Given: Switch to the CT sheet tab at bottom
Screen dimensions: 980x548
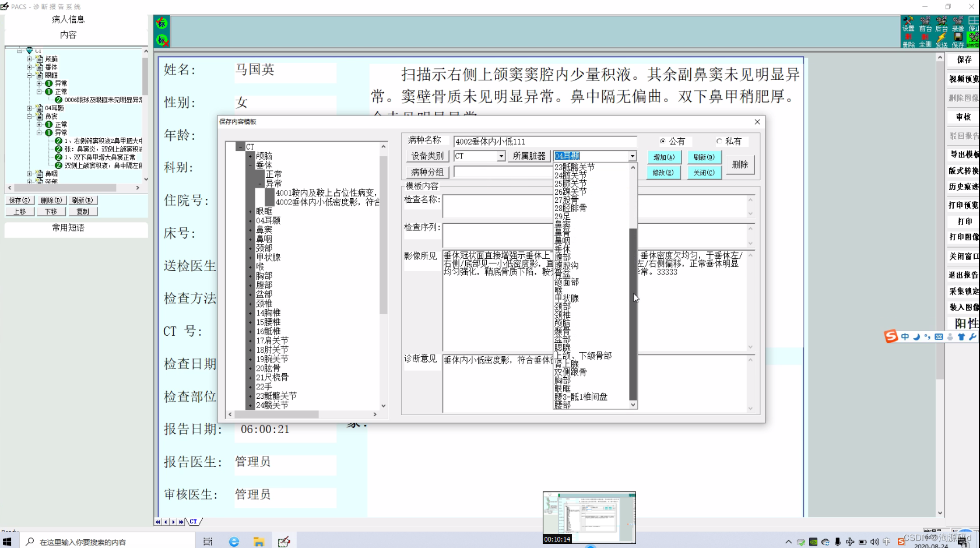Looking at the screenshot, I should tap(194, 522).
